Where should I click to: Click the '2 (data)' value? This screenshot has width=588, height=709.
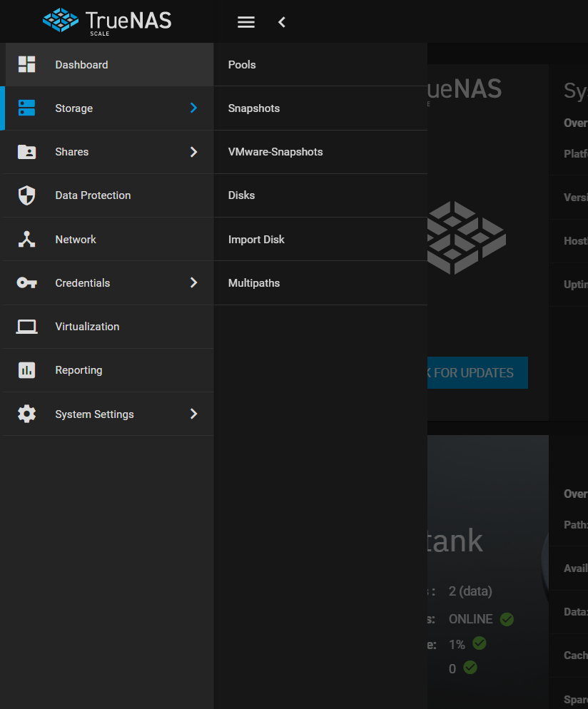(x=470, y=591)
